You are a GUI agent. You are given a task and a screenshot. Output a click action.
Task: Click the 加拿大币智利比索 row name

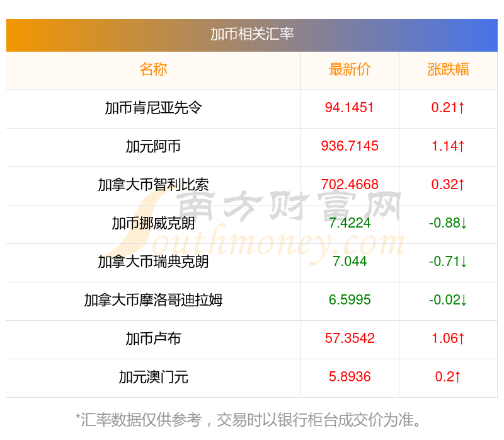(x=153, y=185)
